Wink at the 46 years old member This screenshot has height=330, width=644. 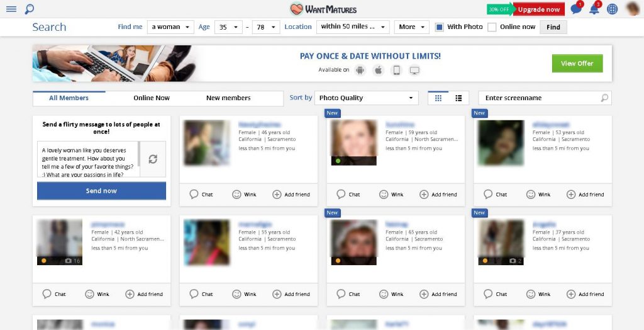[x=244, y=194]
